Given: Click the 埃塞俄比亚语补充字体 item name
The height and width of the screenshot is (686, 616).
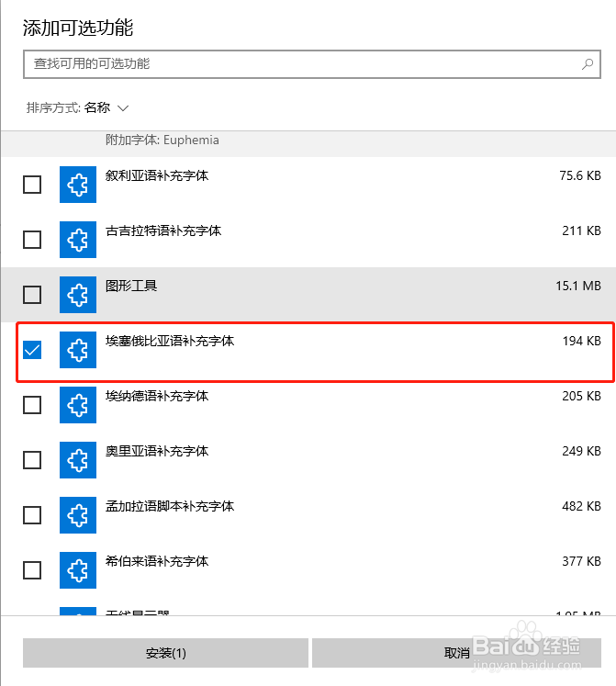Looking at the screenshot, I should click(170, 342).
